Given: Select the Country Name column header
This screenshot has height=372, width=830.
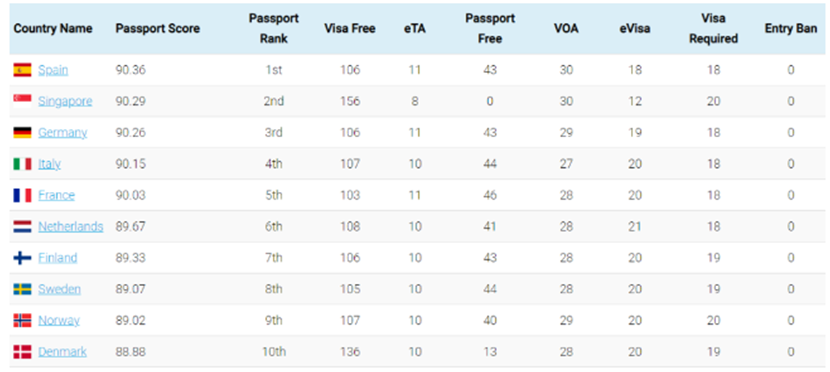Looking at the screenshot, I should click(x=53, y=29).
